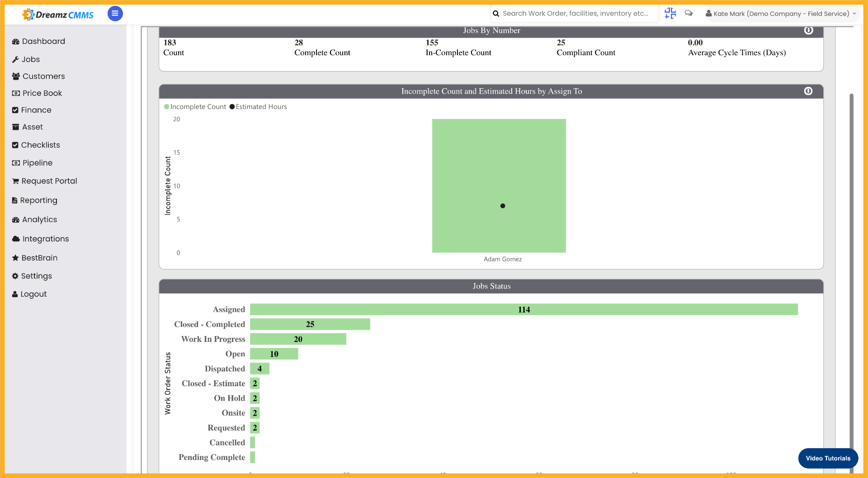The width and height of the screenshot is (868, 478).
Task: Toggle the Incomplete Count legend item
Action: tap(195, 107)
